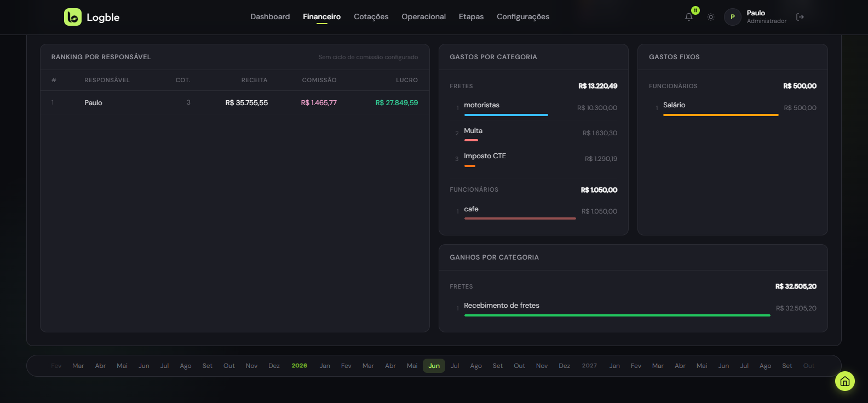868x403 pixels.
Task: Click the blue motoristas progress bar
Action: point(506,115)
